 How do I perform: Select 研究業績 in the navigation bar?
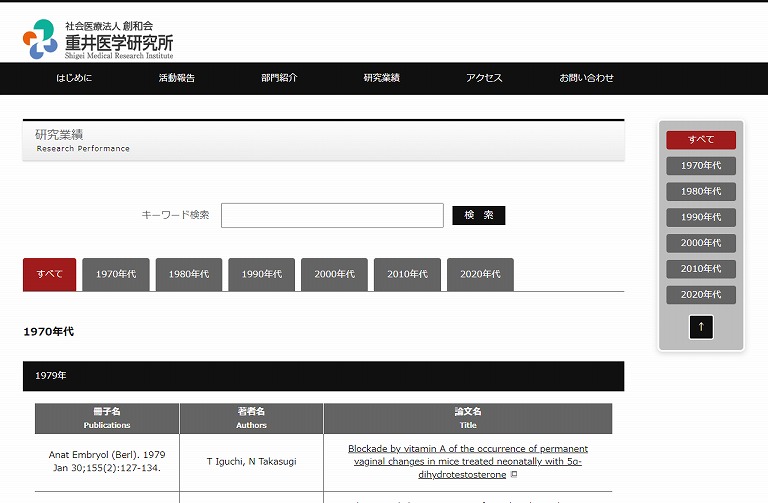(x=381, y=78)
